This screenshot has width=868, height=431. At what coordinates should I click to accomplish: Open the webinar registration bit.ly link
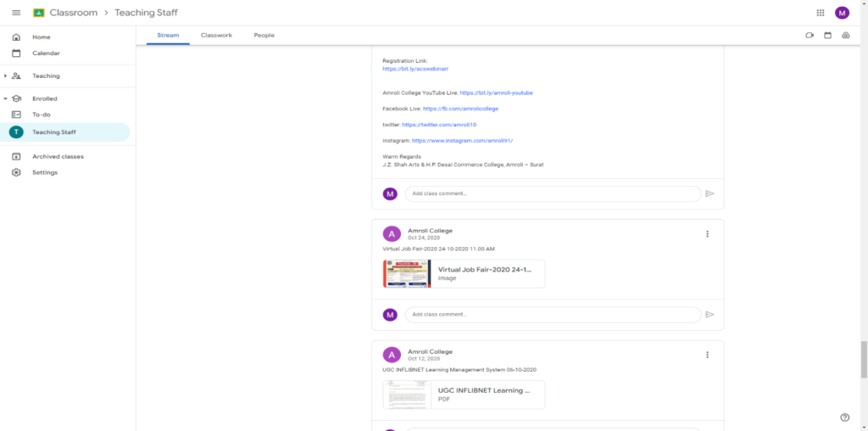pos(402,68)
